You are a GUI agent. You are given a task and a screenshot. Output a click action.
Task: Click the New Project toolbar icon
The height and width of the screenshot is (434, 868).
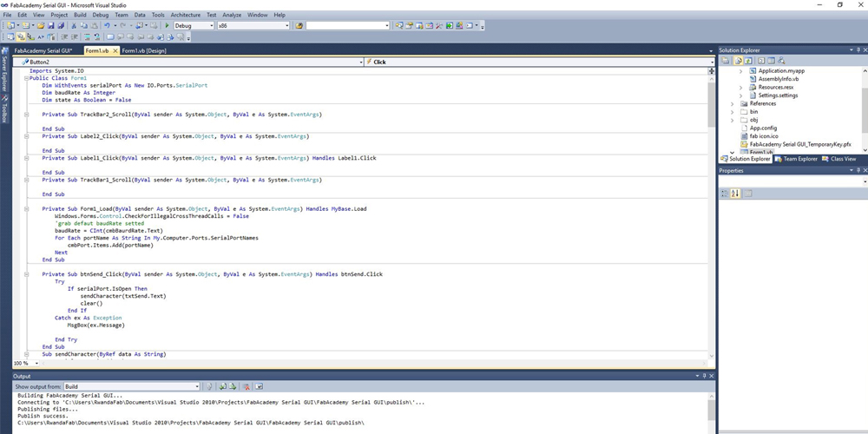(x=10, y=25)
